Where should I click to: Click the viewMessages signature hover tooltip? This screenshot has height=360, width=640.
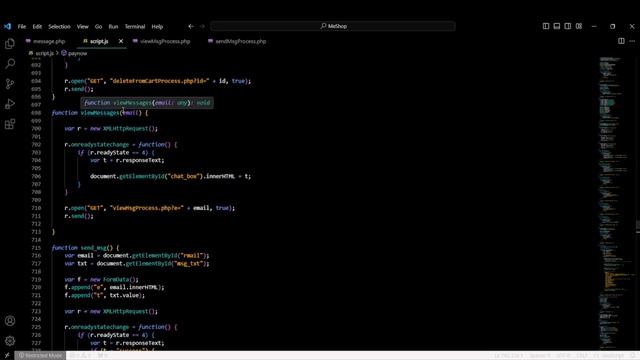pos(147,102)
